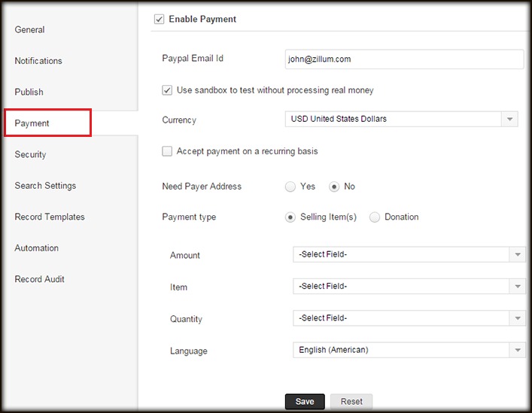The height and width of the screenshot is (413, 532).
Task: Uncheck the Enable Payment checkbox
Action: click(x=159, y=20)
